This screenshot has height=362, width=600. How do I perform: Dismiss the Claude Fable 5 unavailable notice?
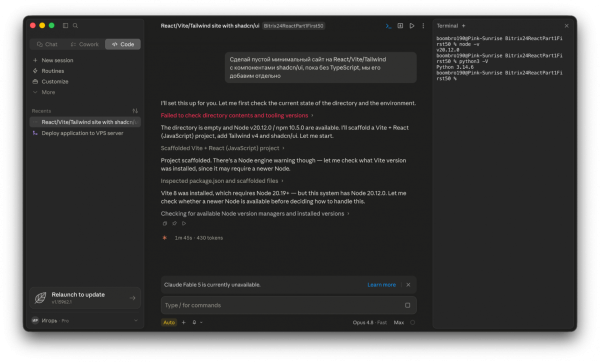(x=408, y=285)
